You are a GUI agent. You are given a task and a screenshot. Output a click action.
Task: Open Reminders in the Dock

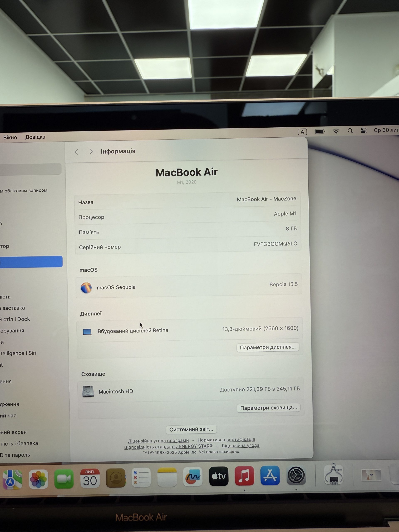(142, 477)
